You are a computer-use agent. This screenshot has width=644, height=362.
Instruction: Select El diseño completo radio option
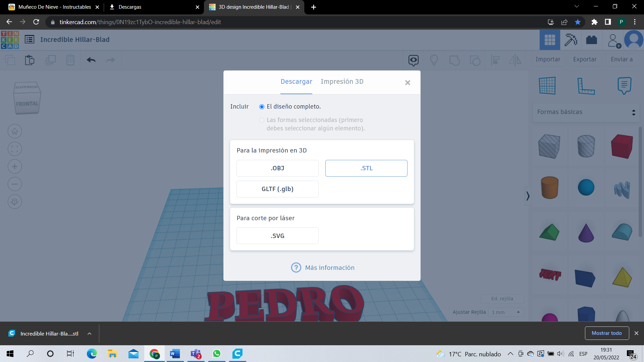point(262,107)
